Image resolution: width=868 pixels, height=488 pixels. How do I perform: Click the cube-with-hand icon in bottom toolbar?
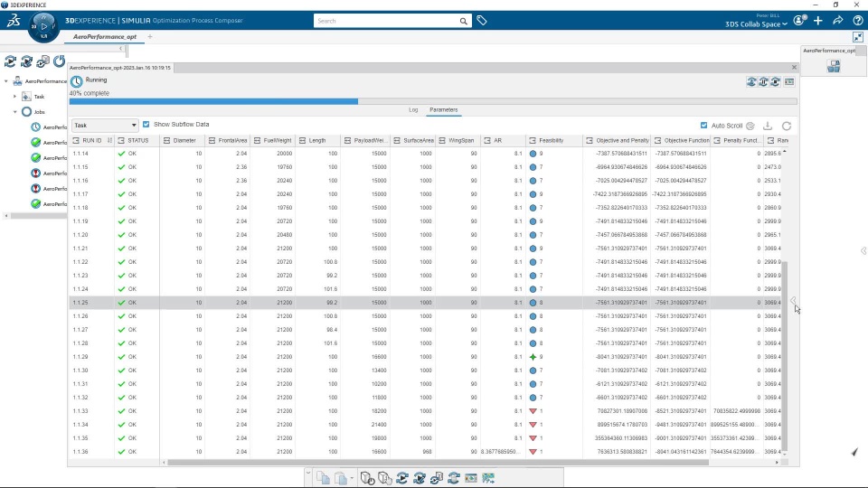coord(385,478)
